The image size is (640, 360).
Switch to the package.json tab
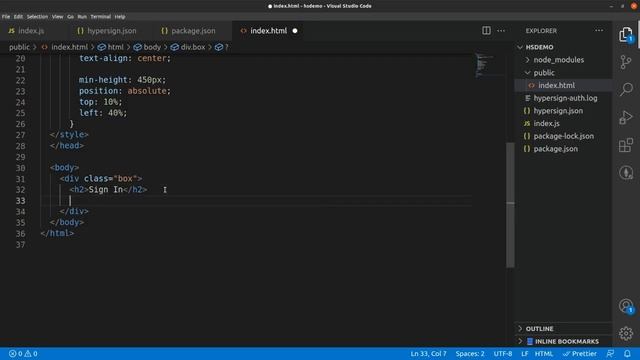(x=188, y=31)
